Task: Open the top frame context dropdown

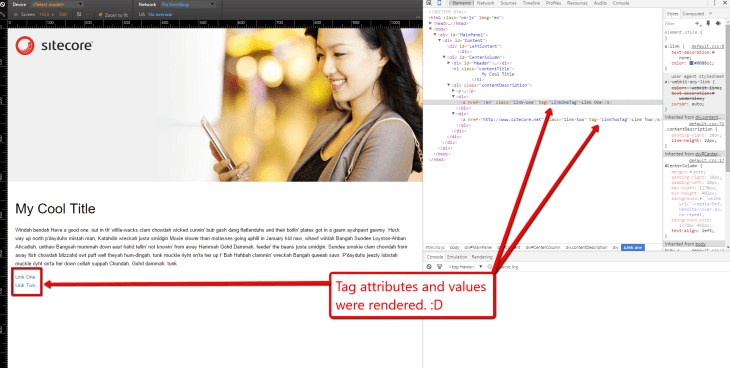Action: pos(465,267)
